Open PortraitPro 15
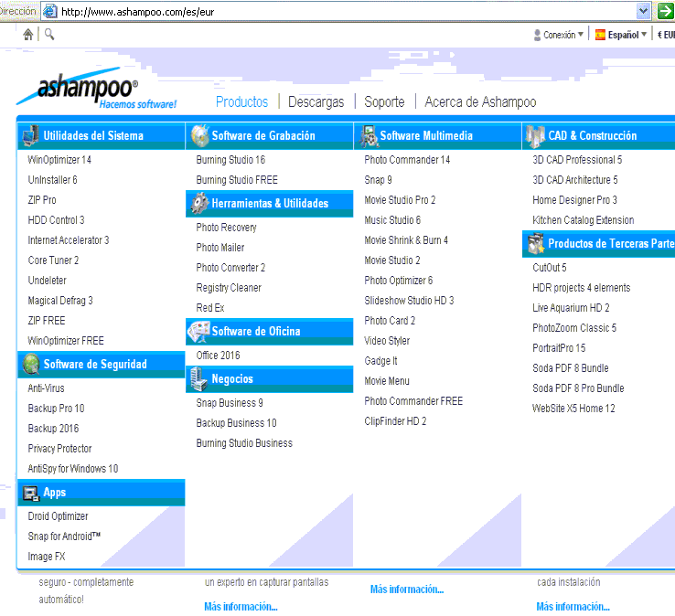 [x=559, y=347]
